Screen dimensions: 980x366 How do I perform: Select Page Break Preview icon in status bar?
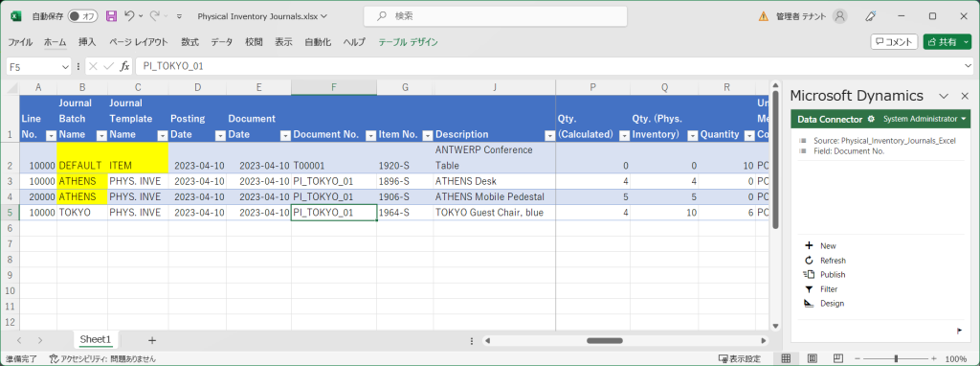click(837, 358)
